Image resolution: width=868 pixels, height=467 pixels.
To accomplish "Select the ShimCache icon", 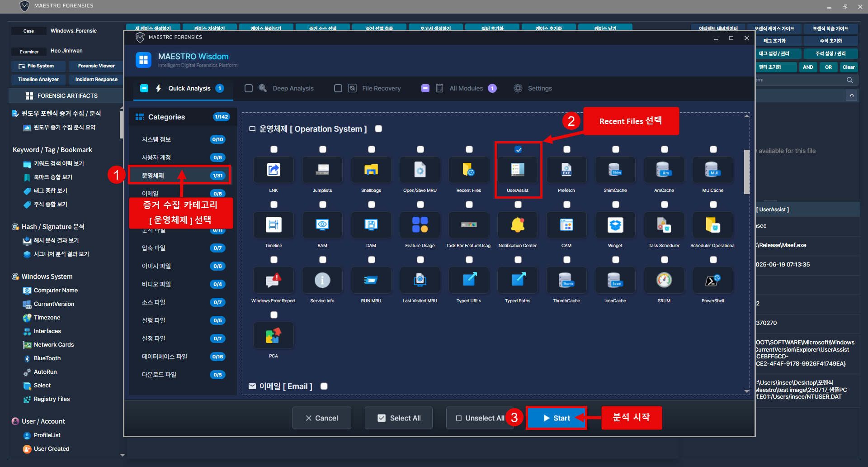I will tap(615, 170).
